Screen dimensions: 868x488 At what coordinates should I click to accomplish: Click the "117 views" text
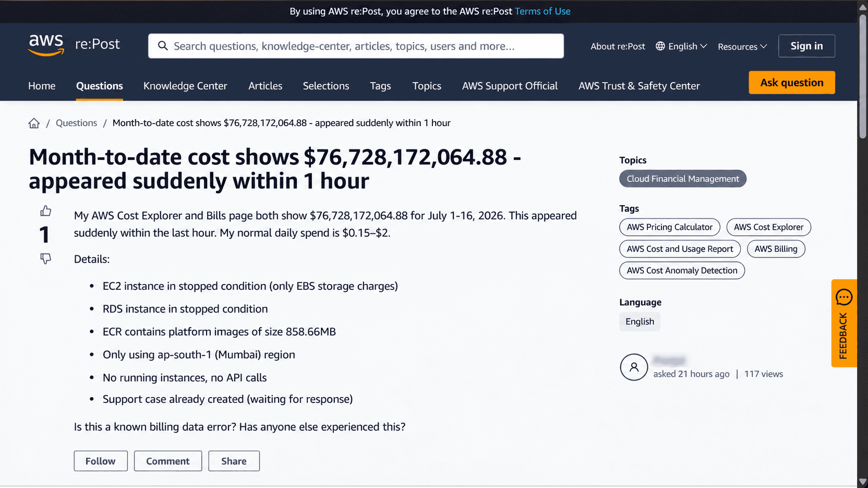click(763, 374)
